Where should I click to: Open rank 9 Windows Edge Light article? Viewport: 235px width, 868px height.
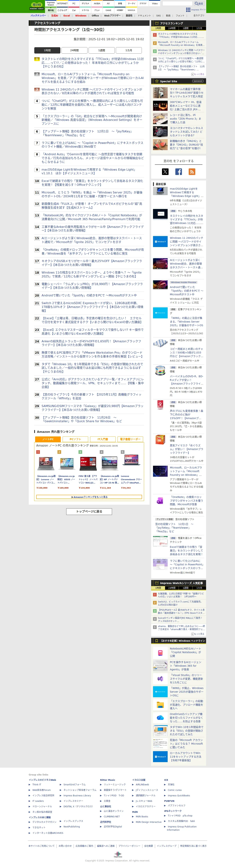point(89,172)
